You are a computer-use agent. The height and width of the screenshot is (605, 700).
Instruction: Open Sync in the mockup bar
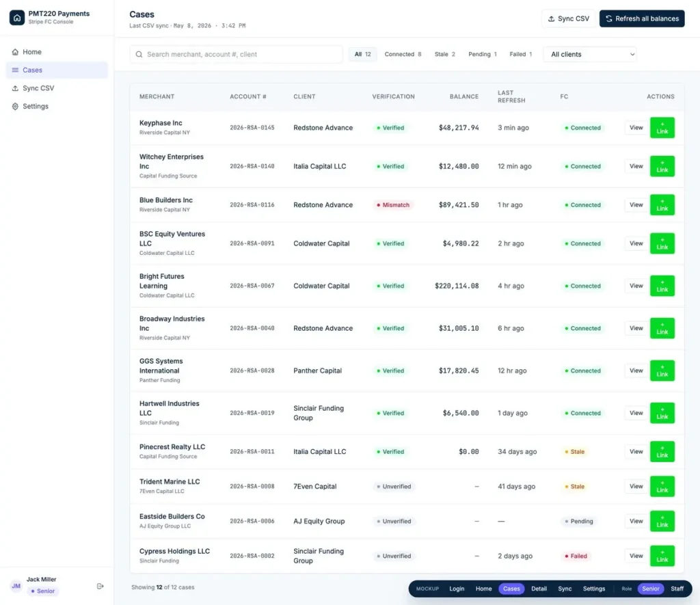(x=564, y=589)
